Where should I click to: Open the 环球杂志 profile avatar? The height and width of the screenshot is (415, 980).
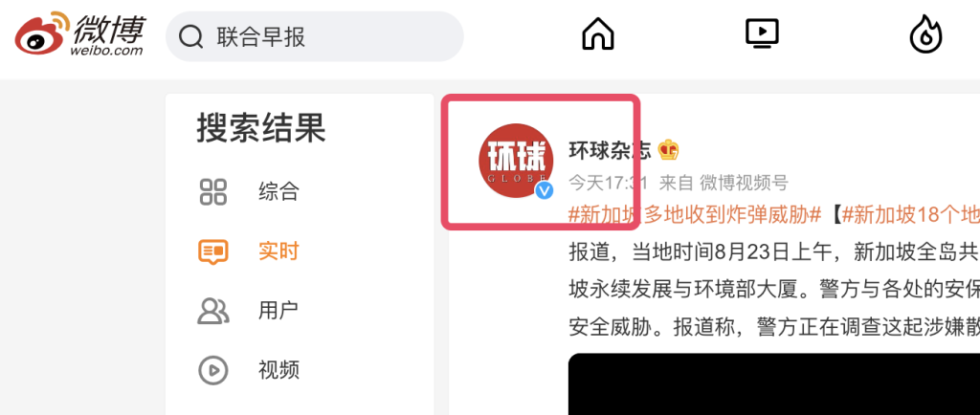tap(516, 161)
